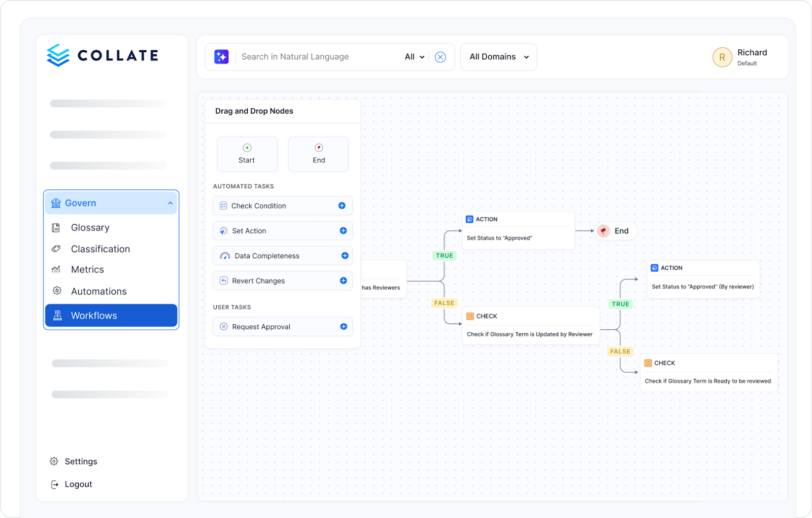Viewport: 812px width, 518px height.
Task: Select Check if Glossary Term is Updated node
Action: coord(531,325)
